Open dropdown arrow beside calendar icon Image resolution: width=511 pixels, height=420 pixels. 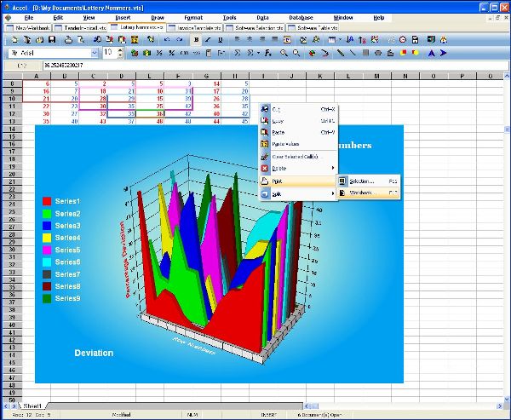[x=340, y=40]
